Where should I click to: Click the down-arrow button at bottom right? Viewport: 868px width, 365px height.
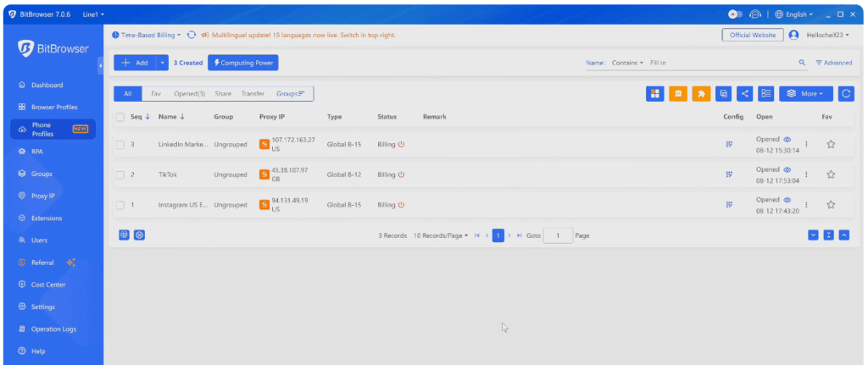point(813,235)
